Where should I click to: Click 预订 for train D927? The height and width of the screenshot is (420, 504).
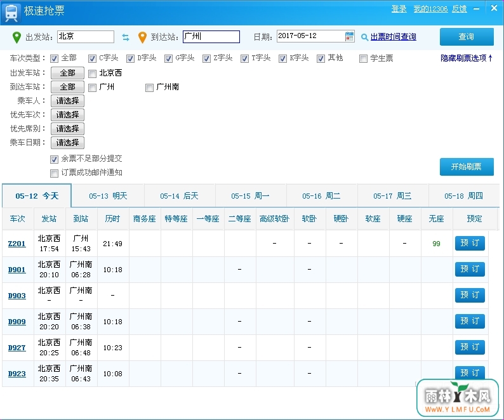click(x=470, y=348)
